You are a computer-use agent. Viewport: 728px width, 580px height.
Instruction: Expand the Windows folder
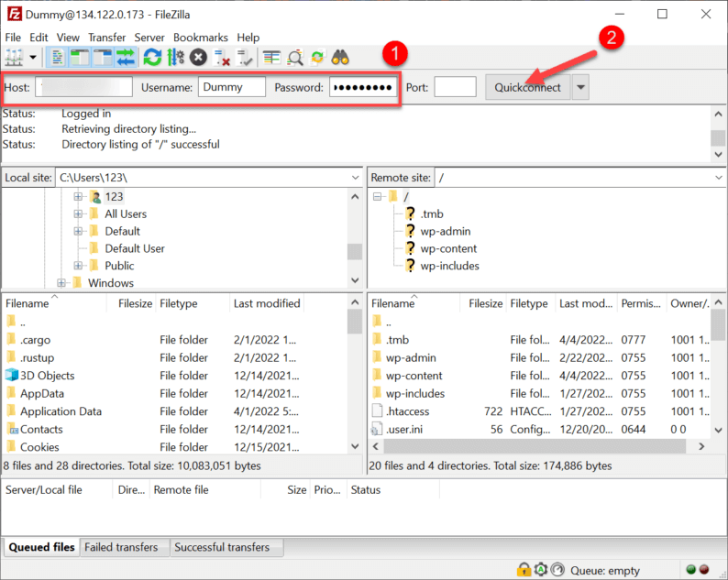pos(61,283)
